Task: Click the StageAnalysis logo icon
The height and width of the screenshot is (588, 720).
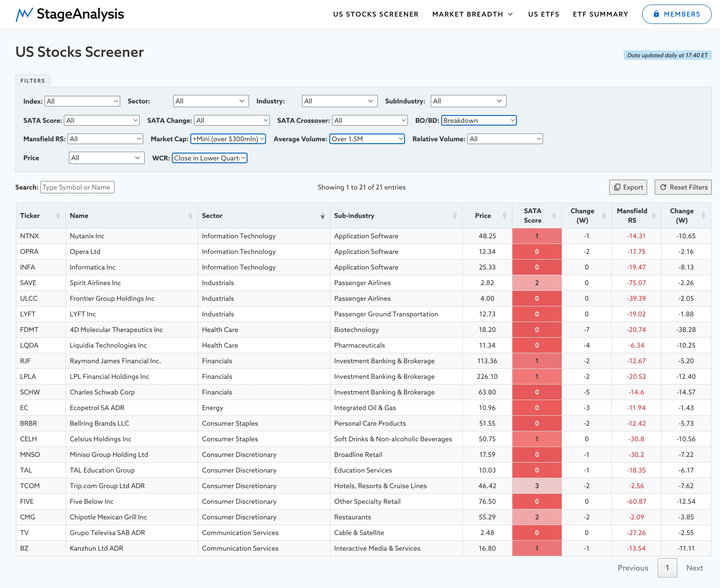Action: pos(24,14)
